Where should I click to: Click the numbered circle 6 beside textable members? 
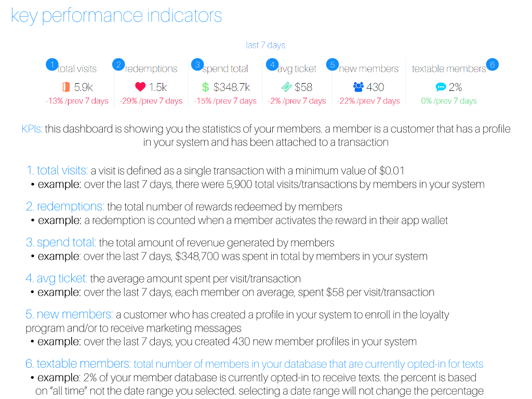point(491,64)
